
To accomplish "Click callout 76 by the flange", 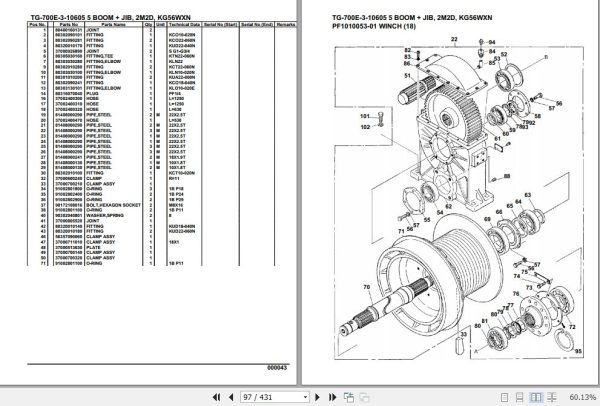I will pyautogui.click(x=516, y=294).
